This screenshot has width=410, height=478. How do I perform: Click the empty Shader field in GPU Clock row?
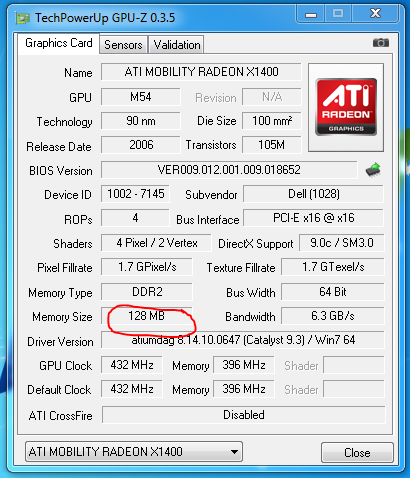(x=354, y=365)
